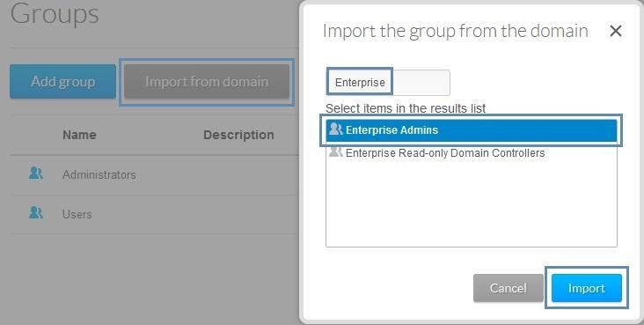This screenshot has width=644, height=325.
Task: Focus the Enterprise search field
Action: tap(389, 82)
